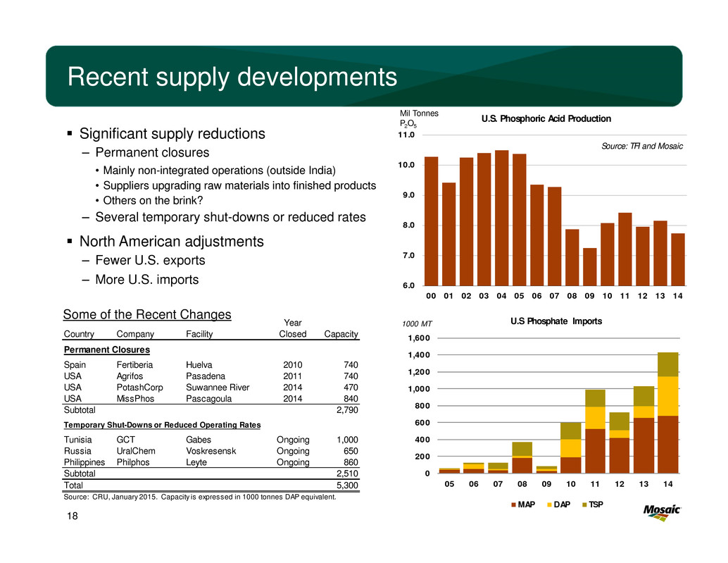728x563 pixels.
Task: Click the slide page number 18
Action: coord(72,517)
